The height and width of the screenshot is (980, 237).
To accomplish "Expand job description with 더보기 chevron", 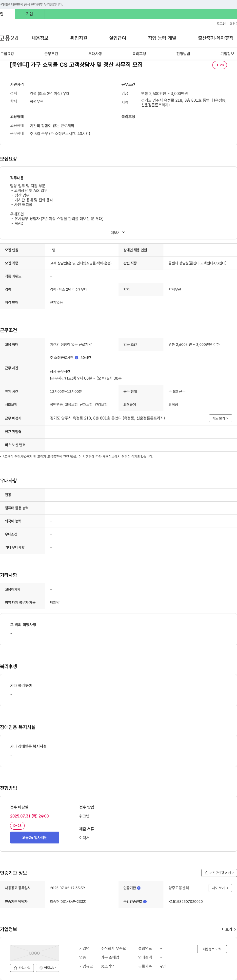I will point(118,233).
